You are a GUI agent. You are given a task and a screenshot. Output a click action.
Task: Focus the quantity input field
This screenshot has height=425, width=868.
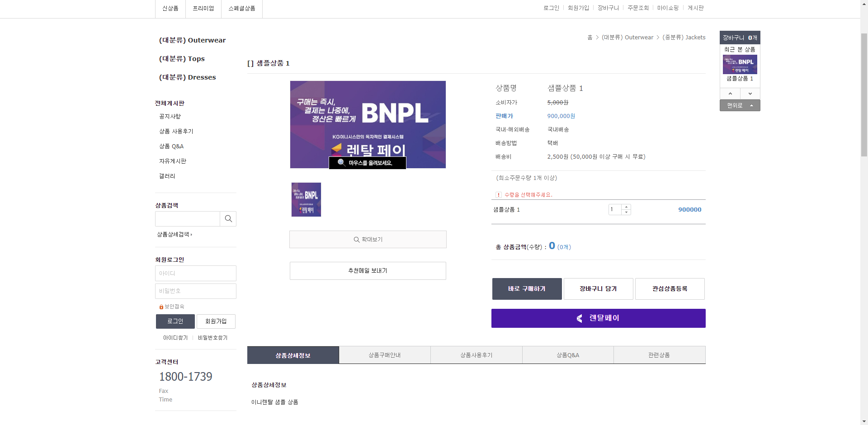coord(615,210)
